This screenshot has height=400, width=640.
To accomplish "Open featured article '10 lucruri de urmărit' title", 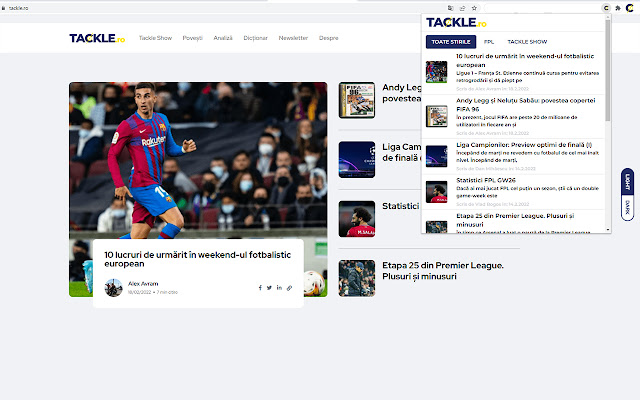I will [x=198, y=259].
